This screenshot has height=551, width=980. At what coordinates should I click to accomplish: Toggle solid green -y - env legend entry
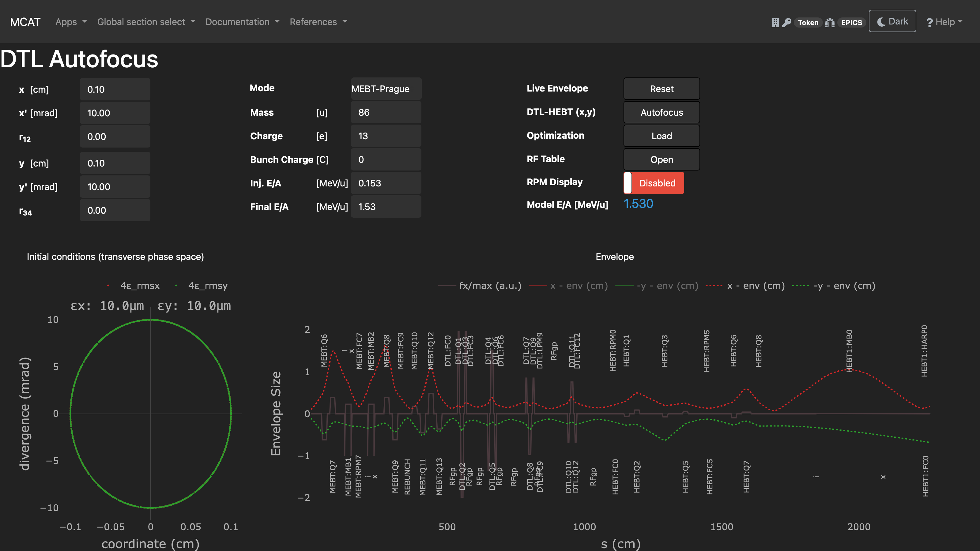click(657, 286)
